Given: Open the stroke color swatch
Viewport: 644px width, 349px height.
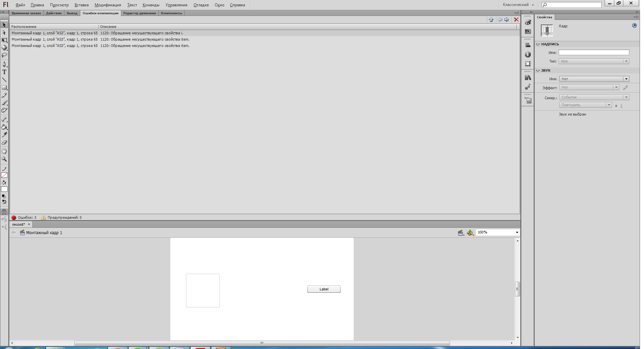Looking at the screenshot, I should click(4, 175).
